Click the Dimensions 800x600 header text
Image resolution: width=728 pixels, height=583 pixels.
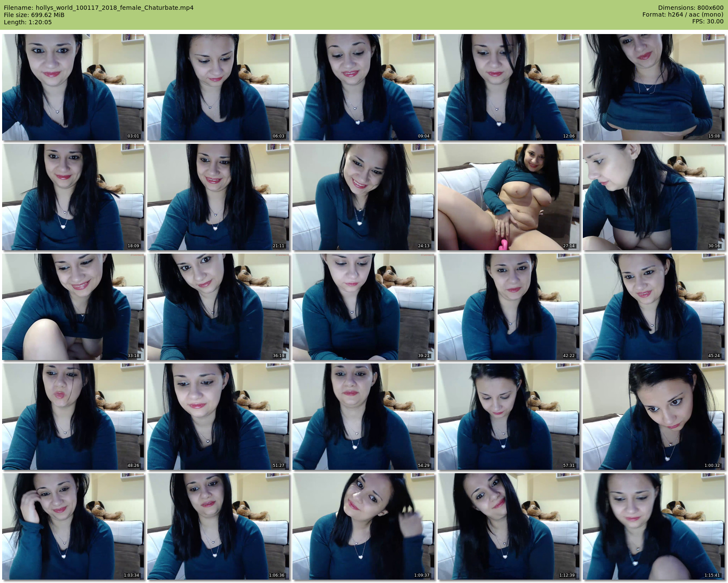(691, 8)
